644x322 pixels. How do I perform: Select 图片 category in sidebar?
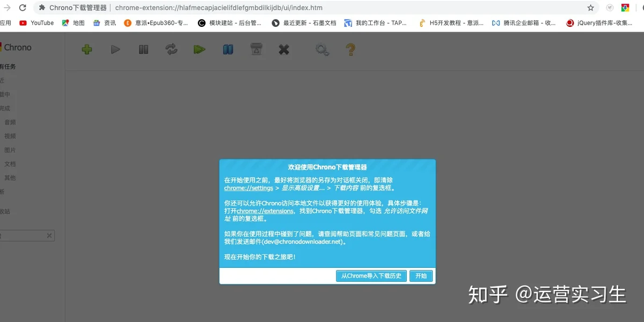click(x=10, y=150)
